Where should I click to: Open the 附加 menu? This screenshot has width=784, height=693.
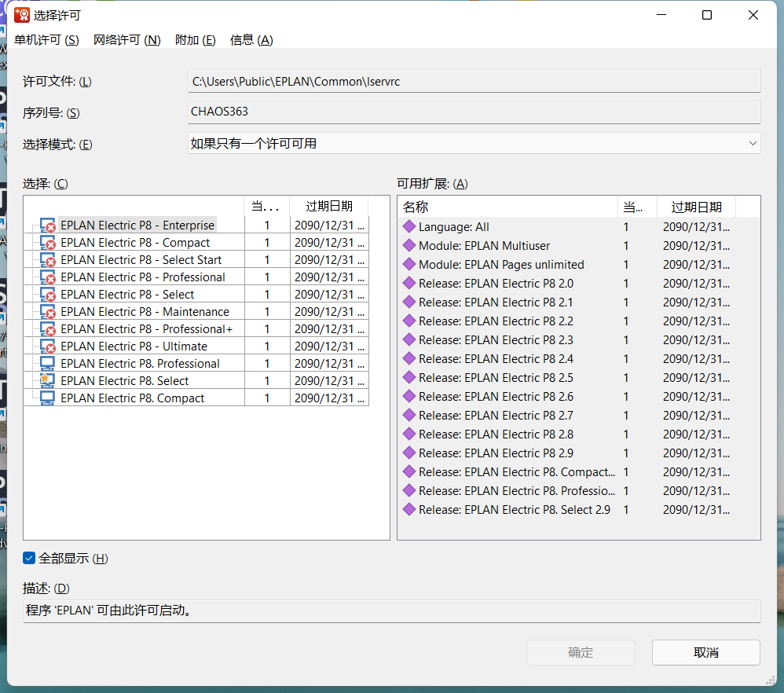coord(195,40)
